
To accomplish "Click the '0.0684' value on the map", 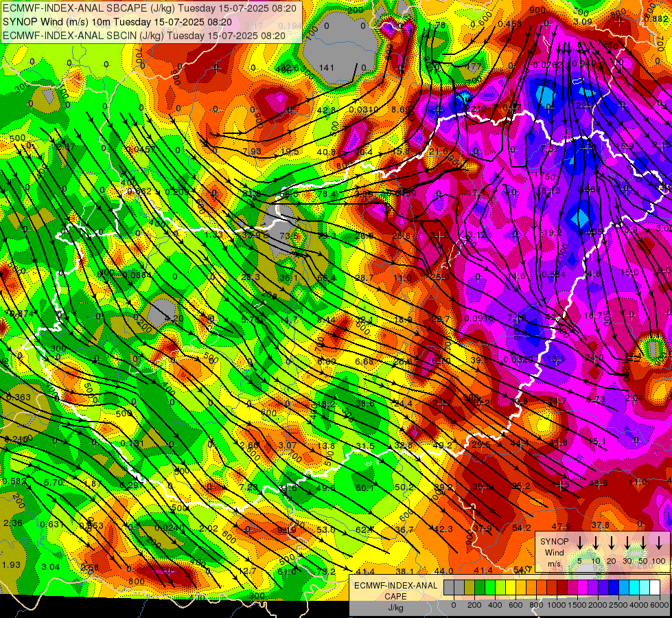I will [x=137, y=275].
